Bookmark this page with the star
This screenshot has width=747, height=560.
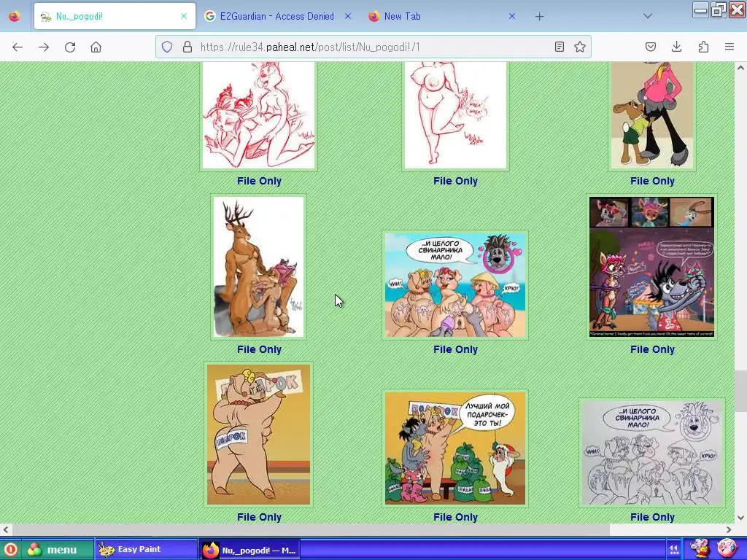point(580,47)
